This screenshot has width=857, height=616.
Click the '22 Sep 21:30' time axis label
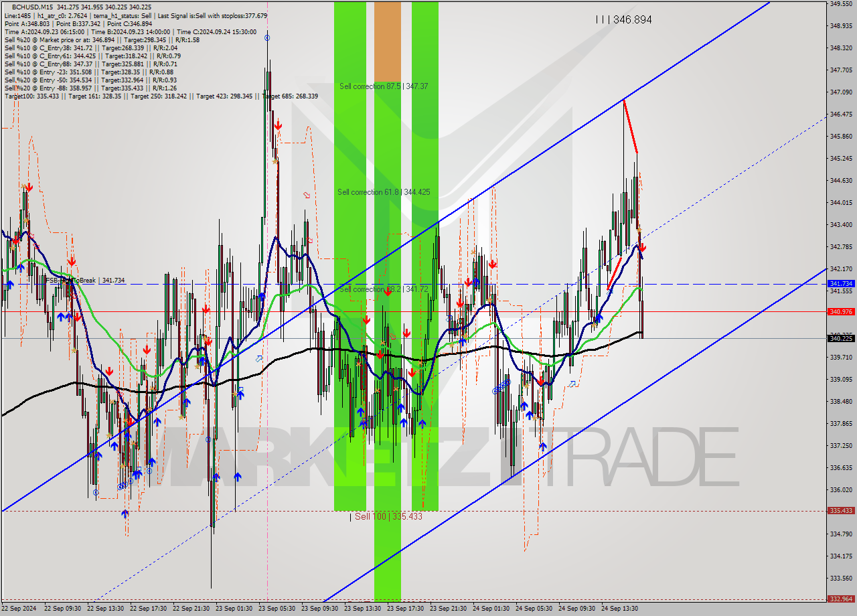(x=191, y=609)
